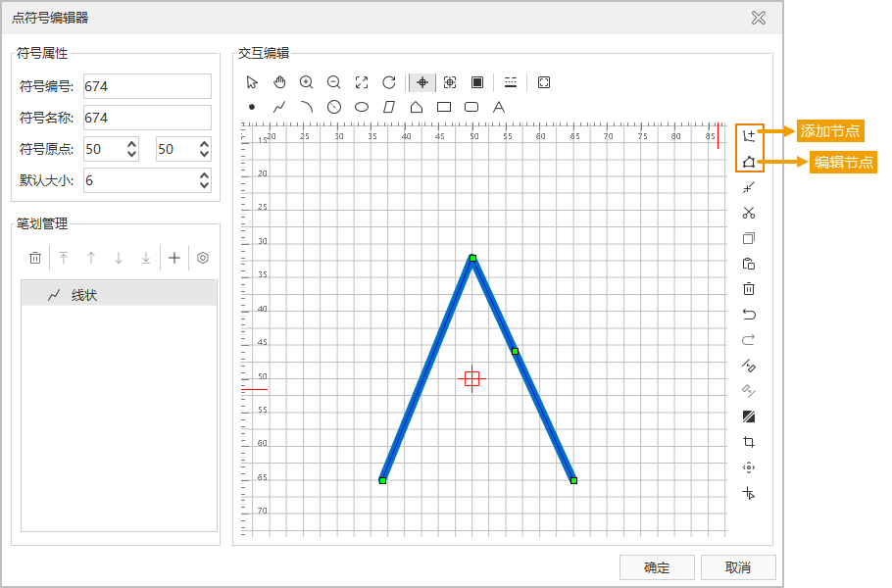Screen dimensions: 892x588
Task: Click the add node tool
Action: tap(749, 135)
